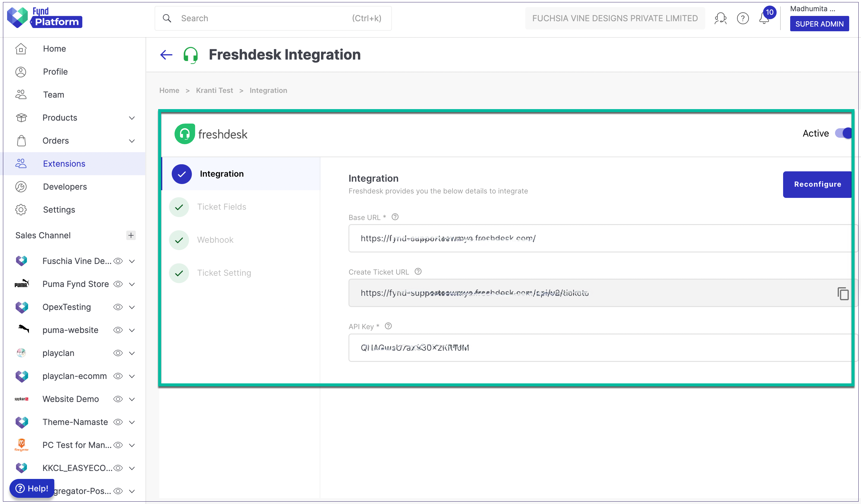Toggle visibility for OpexTesting channel
The image size is (861, 504).
[118, 307]
